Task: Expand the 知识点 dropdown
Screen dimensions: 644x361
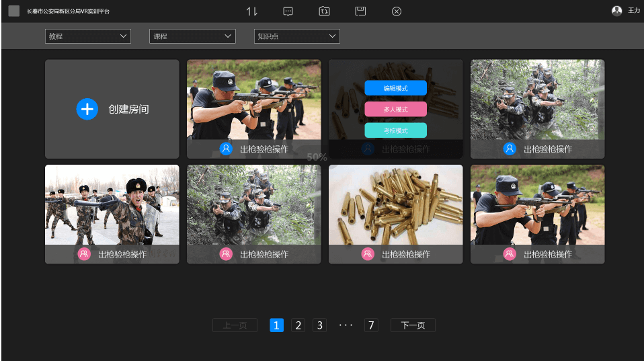Action: [297, 36]
